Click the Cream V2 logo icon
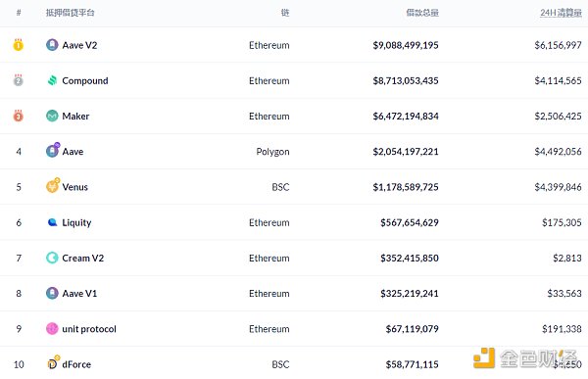Viewport: 588px width, 379px height. [x=52, y=258]
